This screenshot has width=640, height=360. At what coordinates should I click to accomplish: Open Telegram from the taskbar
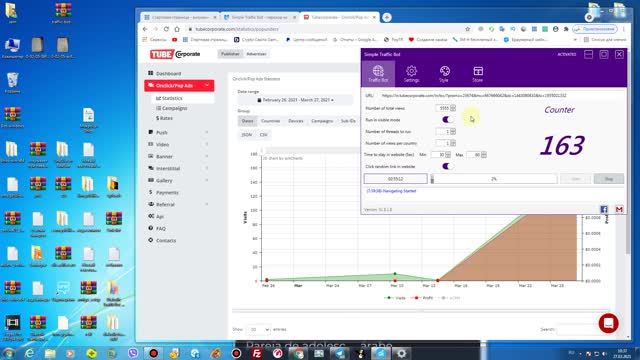[x=340, y=353]
